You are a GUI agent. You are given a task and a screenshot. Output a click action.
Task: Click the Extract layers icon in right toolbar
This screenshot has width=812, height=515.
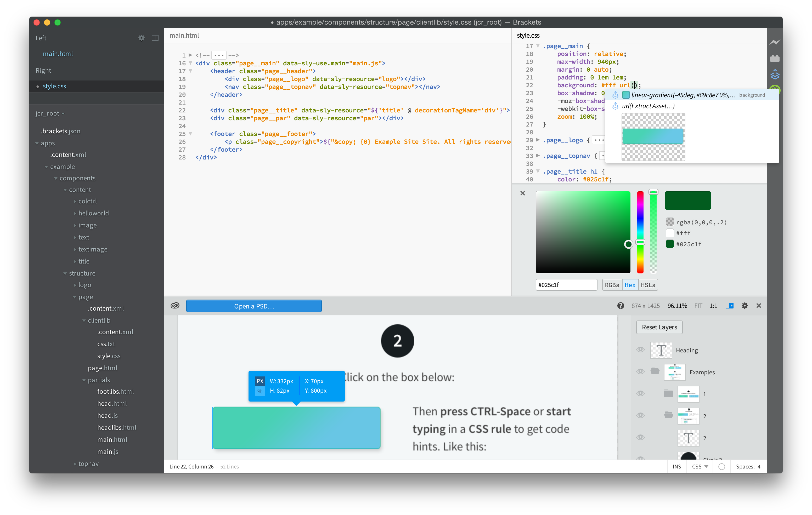point(775,74)
